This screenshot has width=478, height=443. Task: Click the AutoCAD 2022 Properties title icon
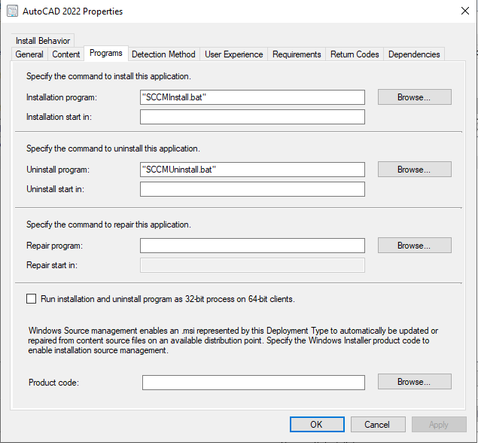coord(12,11)
